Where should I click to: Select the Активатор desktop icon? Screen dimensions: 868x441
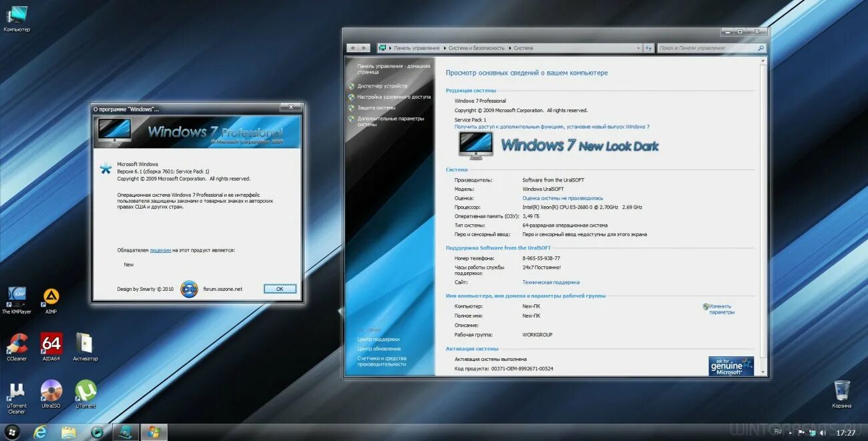click(x=85, y=347)
